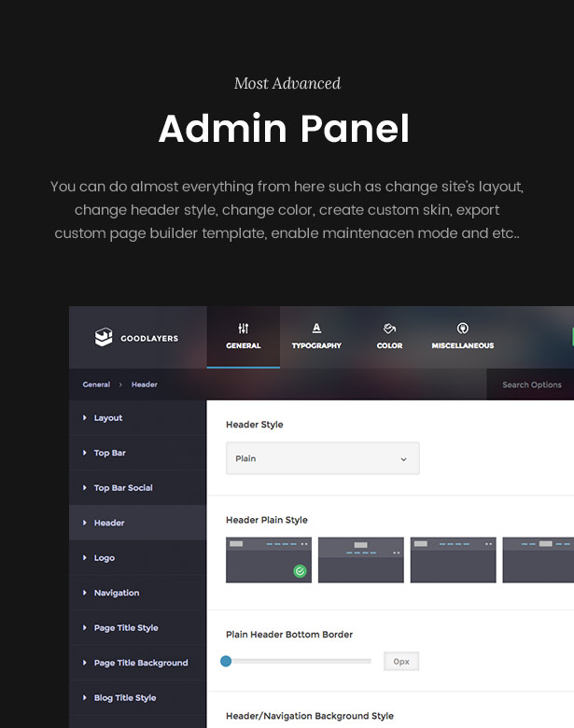Click arrow icon beside Top Bar Social
574x728 pixels.
pos(85,488)
